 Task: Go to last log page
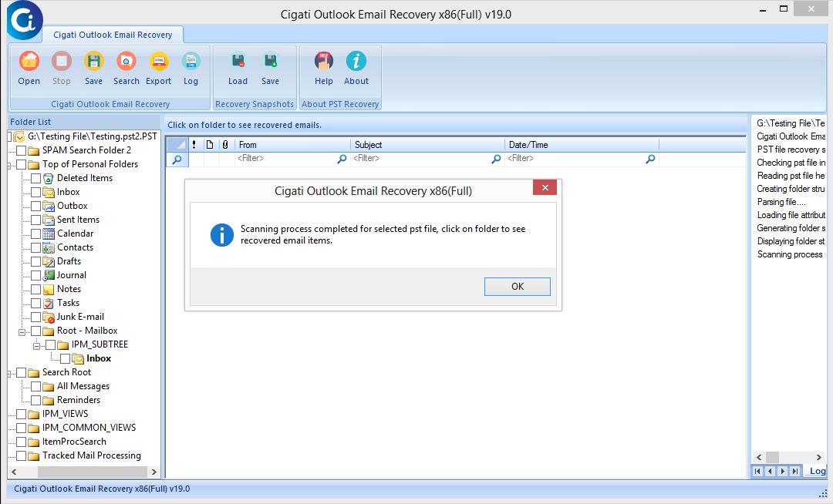(794, 471)
